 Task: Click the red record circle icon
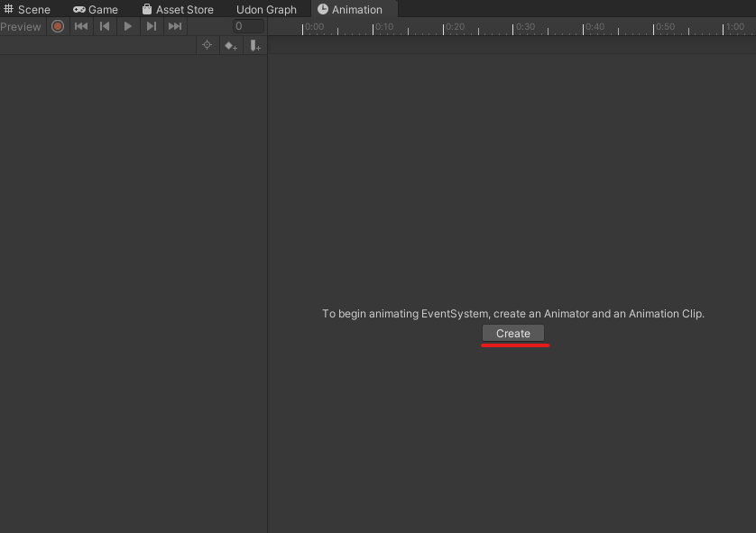58,26
